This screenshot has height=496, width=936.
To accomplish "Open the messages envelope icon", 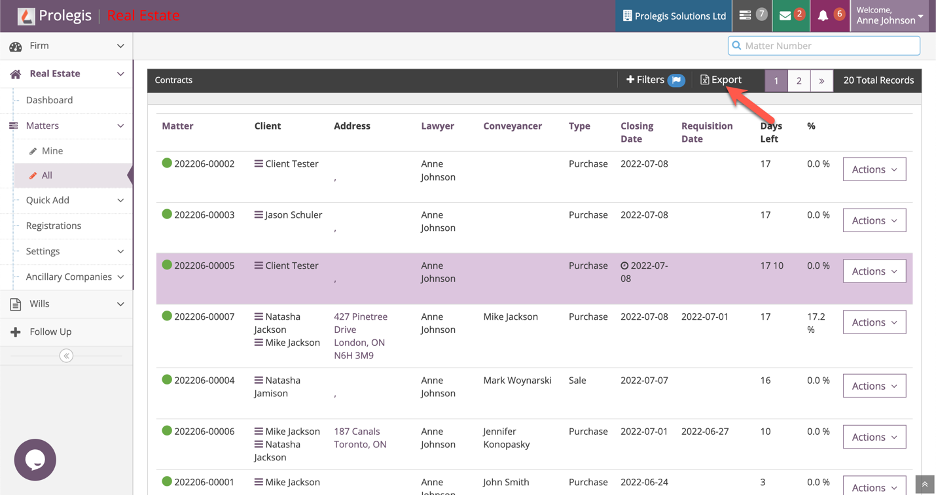I will pos(787,16).
